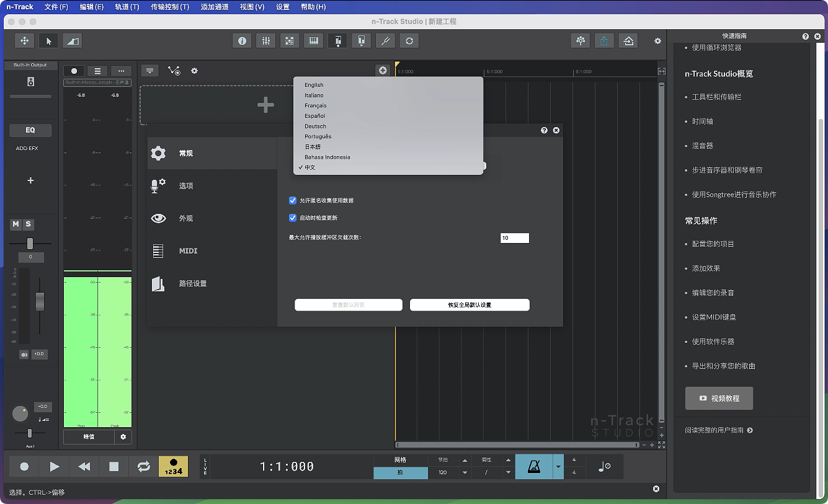The height and width of the screenshot is (504, 828).
Task: Switch to the 外观 settings tab
Action: point(186,218)
